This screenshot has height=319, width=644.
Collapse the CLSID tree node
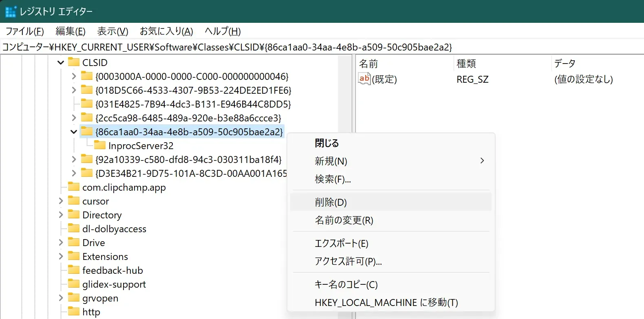coord(61,63)
